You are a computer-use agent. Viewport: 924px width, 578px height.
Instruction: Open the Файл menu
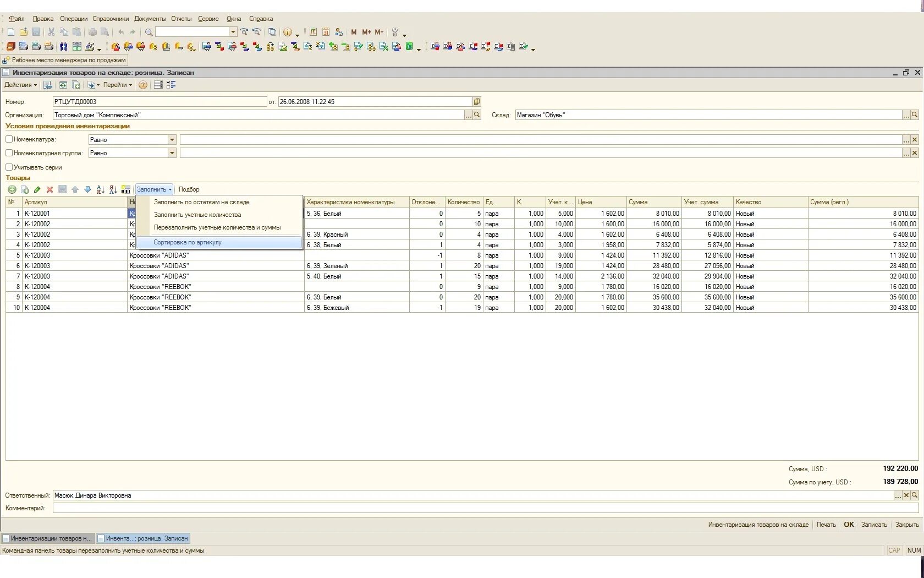16,19
